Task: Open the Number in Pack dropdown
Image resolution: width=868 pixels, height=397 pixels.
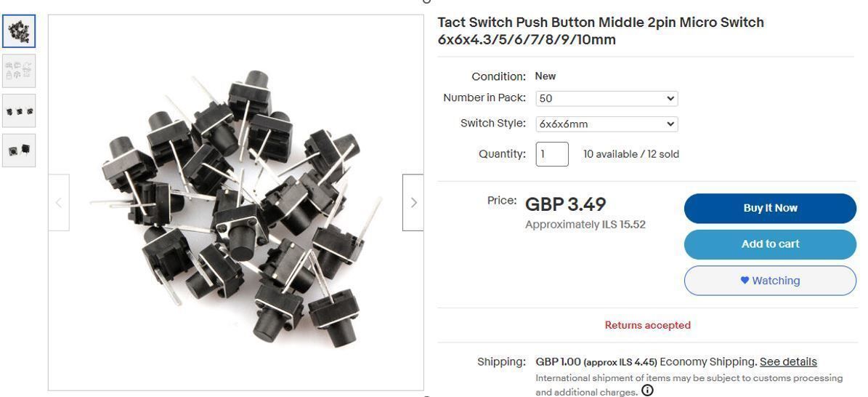Action: (607, 98)
